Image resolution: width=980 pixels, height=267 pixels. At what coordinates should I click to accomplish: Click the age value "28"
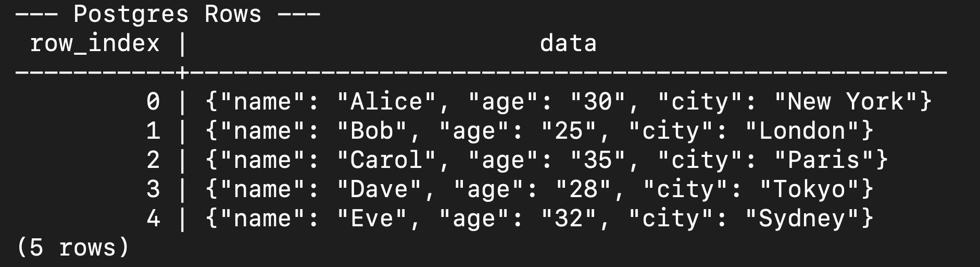[x=583, y=189]
